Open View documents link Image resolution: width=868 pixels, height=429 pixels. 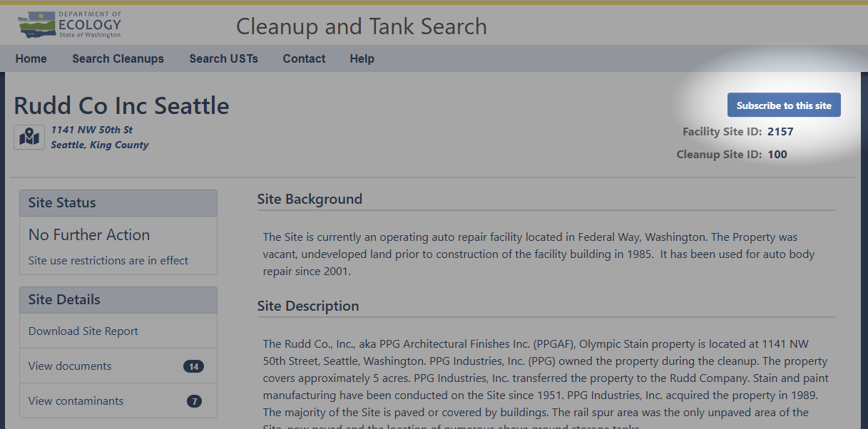pos(70,366)
